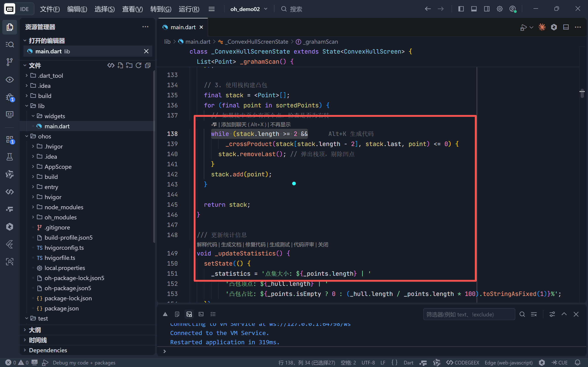Click the 生成测试 code lens link

click(x=280, y=244)
